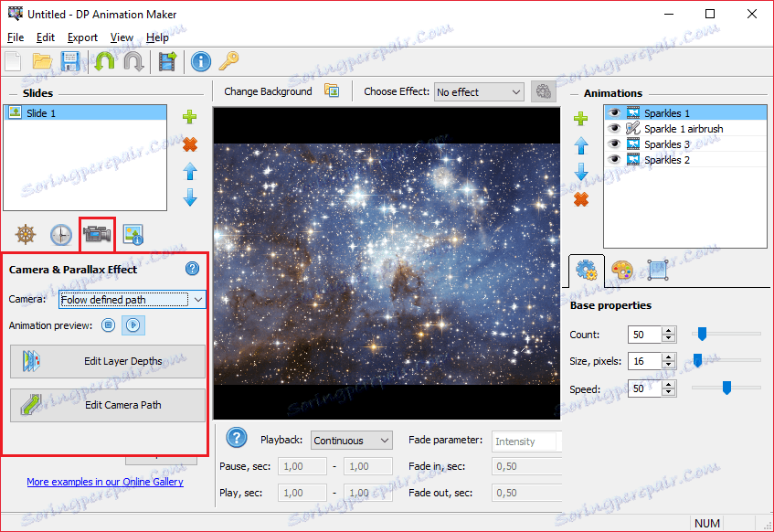
Task: Move slide down with the blue arrow
Action: (190, 197)
